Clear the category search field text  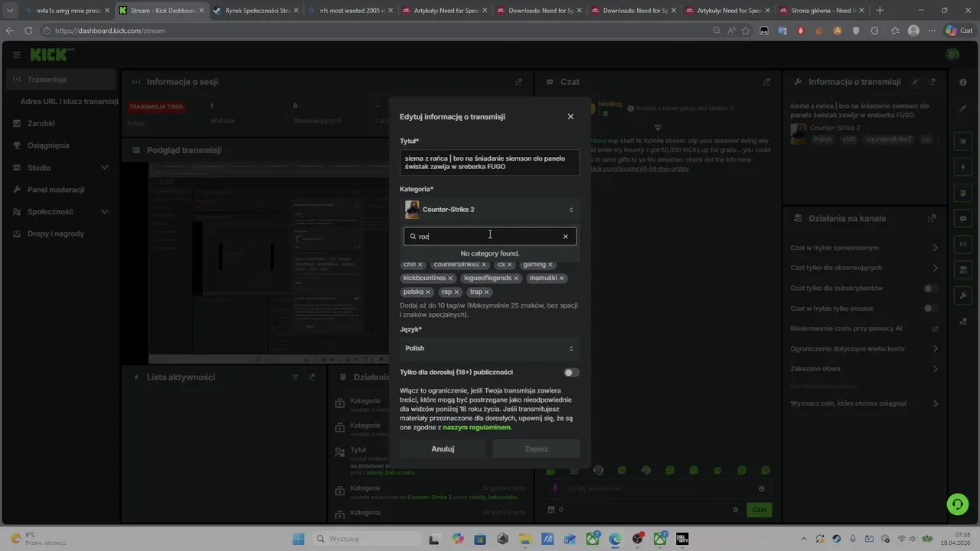tap(566, 236)
